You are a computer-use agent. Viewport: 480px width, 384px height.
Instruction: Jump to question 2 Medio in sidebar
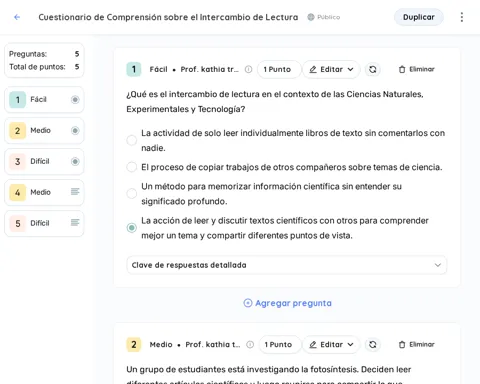44,131
